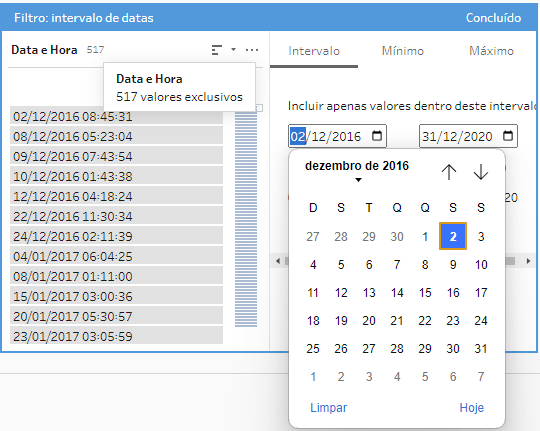Click the striped value distribution scrollbar
This screenshot has width=540, height=431.
[x=246, y=219]
